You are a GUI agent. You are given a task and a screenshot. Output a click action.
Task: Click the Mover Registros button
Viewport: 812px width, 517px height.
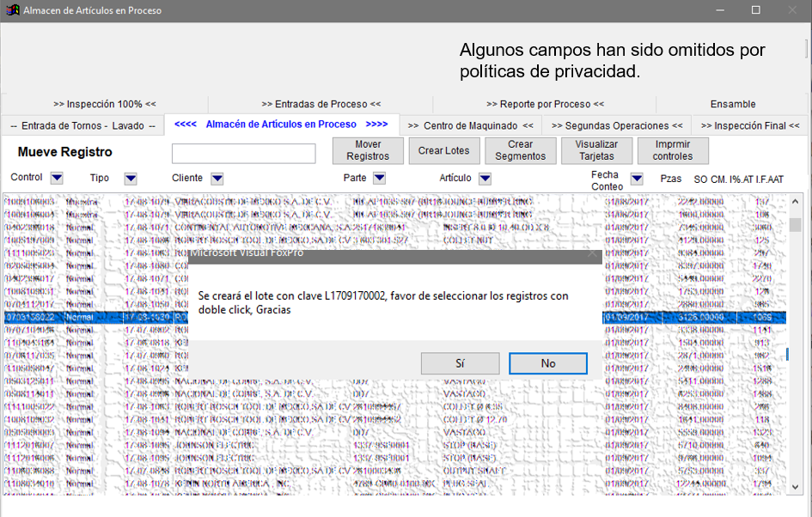pyautogui.click(x=368, y=150)
